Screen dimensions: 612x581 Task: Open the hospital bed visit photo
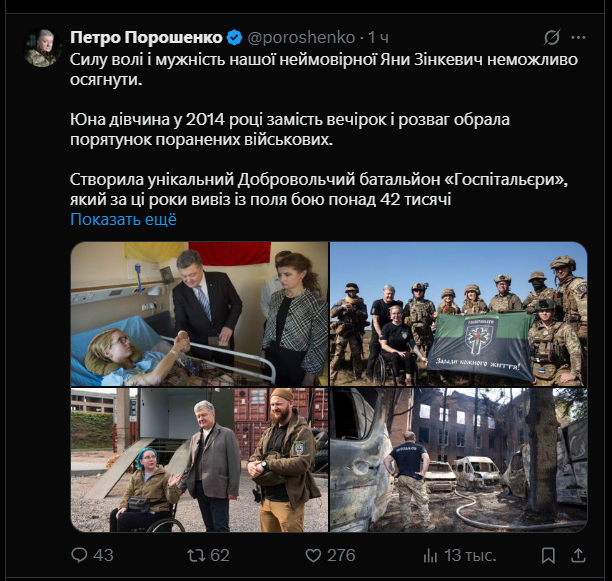coord(199,314)
